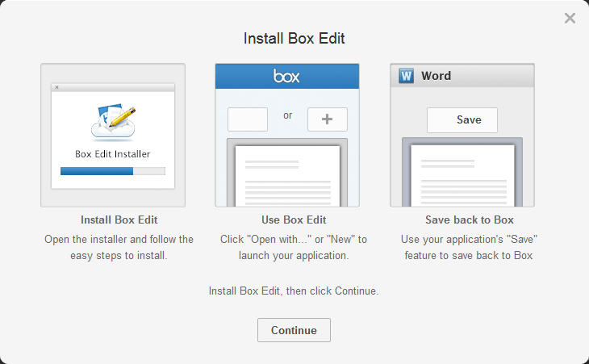589x364 pixels.
Task: Click the document preview under box header
Action: (287, 173)
